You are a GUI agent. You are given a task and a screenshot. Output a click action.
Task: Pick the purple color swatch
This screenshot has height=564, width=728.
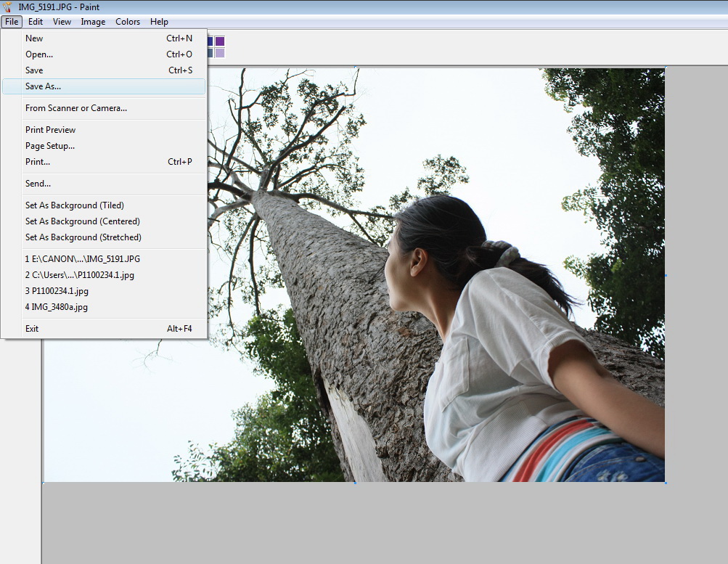pos(220,41)
